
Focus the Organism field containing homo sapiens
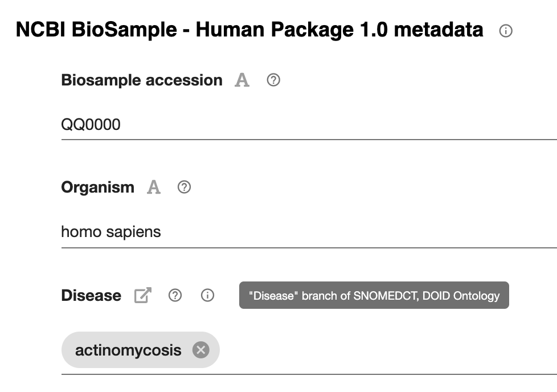click(x=309, y=232)
